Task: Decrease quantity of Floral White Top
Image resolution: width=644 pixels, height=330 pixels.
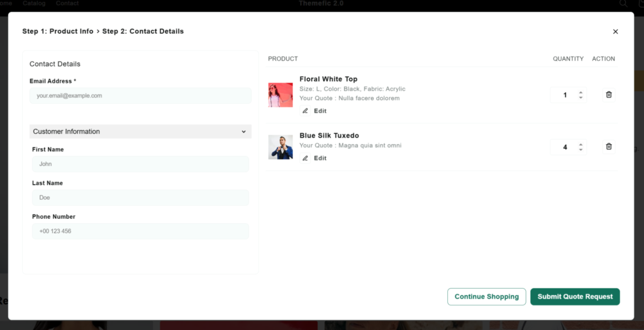Action: tap(580, 98)
